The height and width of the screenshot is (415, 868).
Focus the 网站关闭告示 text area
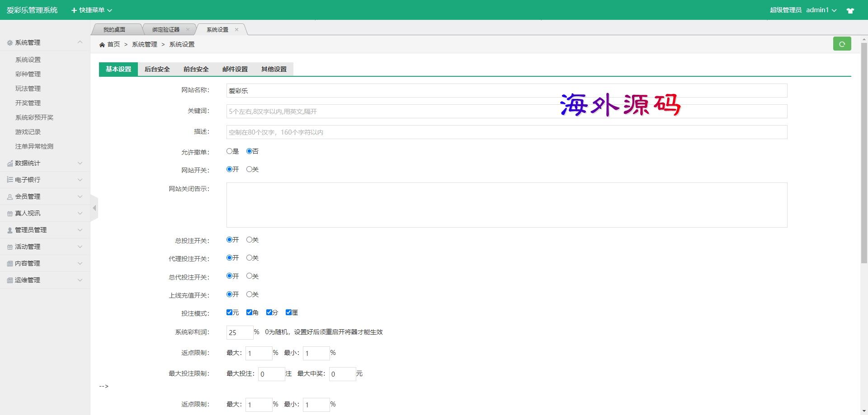507,205
